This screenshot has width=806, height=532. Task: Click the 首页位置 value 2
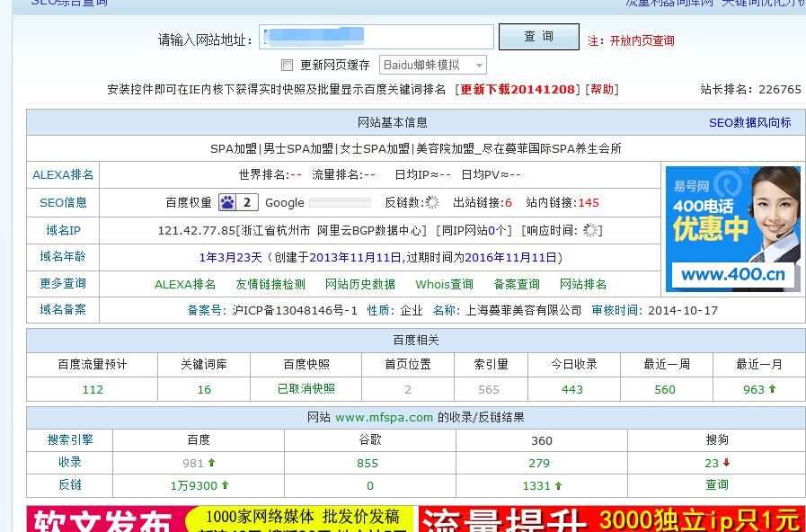pos(408,390)
